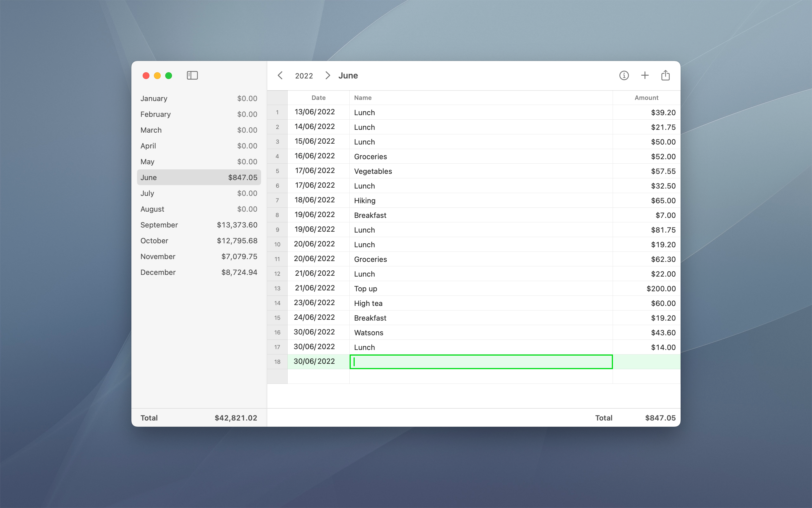The image size is (812, 508).
Task: Select May in the month sidebar
Action: pos(199,162)
